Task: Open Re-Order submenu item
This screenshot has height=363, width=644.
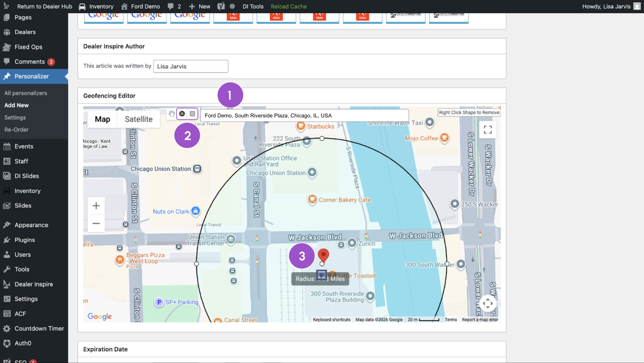Action: tap(16, 130)
